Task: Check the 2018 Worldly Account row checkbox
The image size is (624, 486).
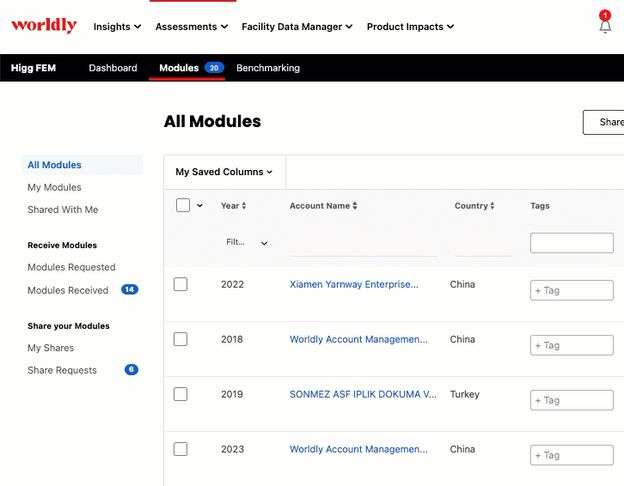Action: pos(180,339)
